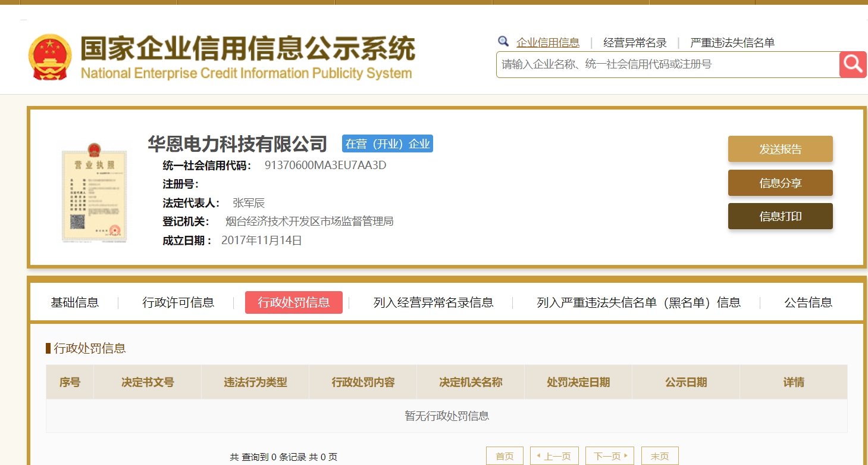Click the small magnifier icon beside 企业信用信息
Viewport: 868px width, 465px height.
point(503,42)
